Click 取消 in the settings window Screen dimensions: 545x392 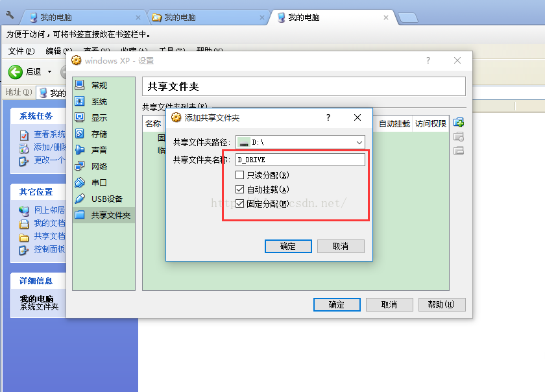click(x=389, y=304)
